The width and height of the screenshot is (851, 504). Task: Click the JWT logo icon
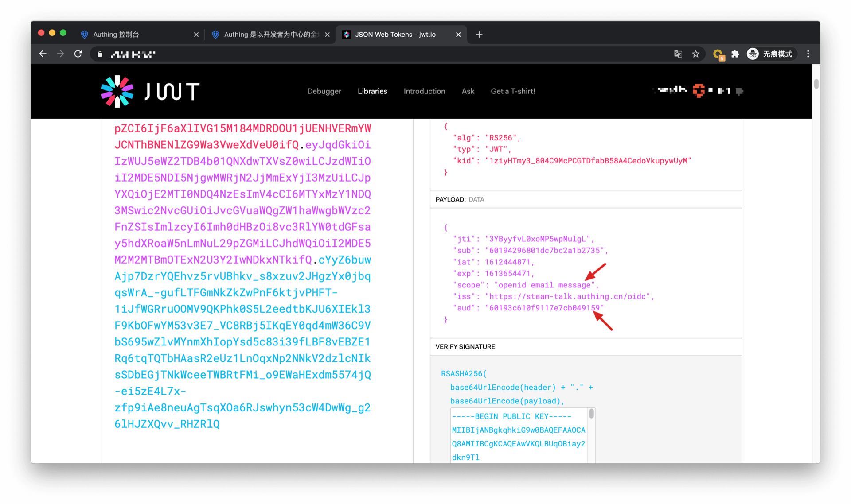click(117, 91)
